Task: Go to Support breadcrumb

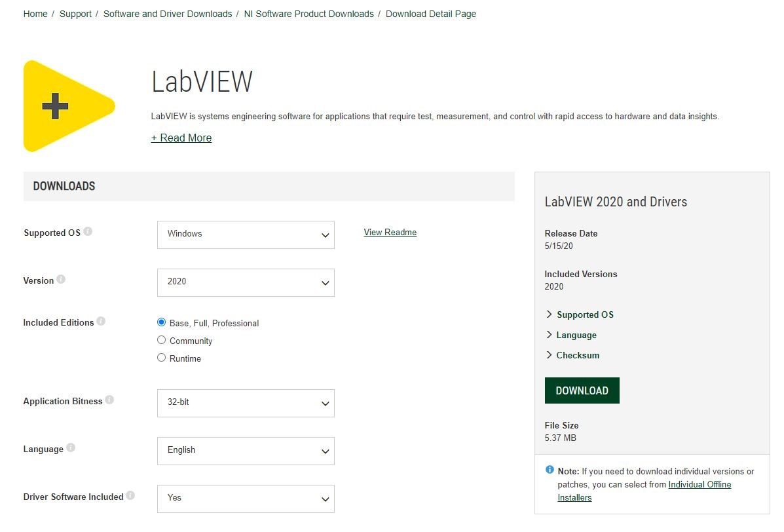Action: click(75, 14)
